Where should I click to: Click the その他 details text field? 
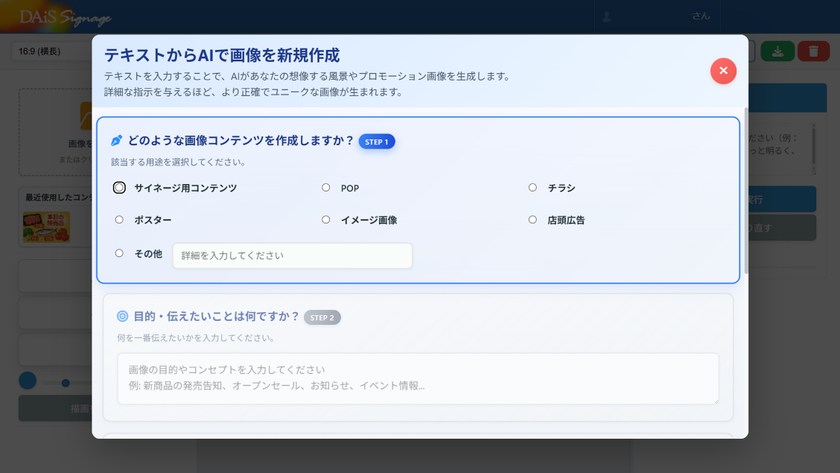tap(292, 256)
